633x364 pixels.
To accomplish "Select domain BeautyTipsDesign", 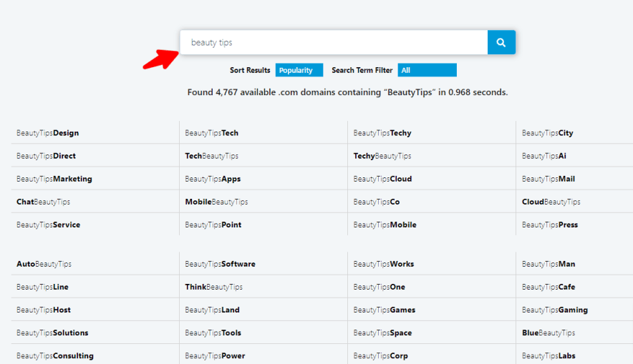I will tap(48, 133).
